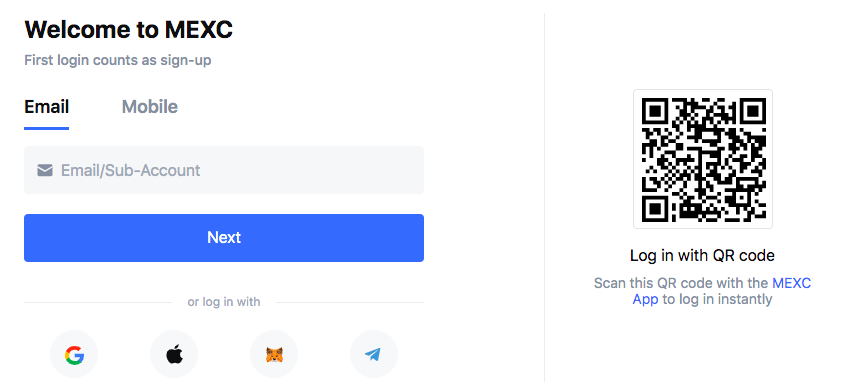Screen dimensions: 847x389
Task: Click the word App on the second link line
Action: point(645,299)
